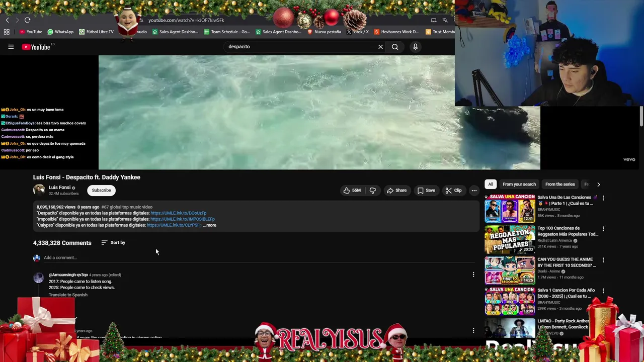Select the All filter chip
This screenshot has width=644, height=362.
tap(491, 185)
